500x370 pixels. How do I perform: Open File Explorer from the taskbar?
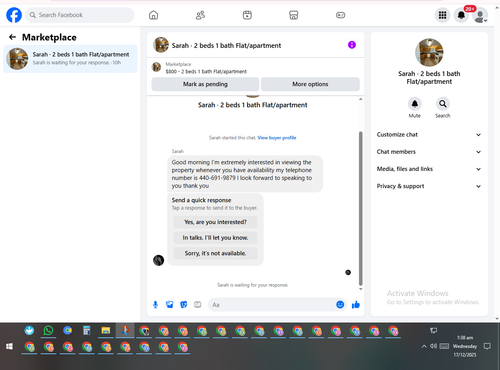pyautogui.click(x=106, y=331)
